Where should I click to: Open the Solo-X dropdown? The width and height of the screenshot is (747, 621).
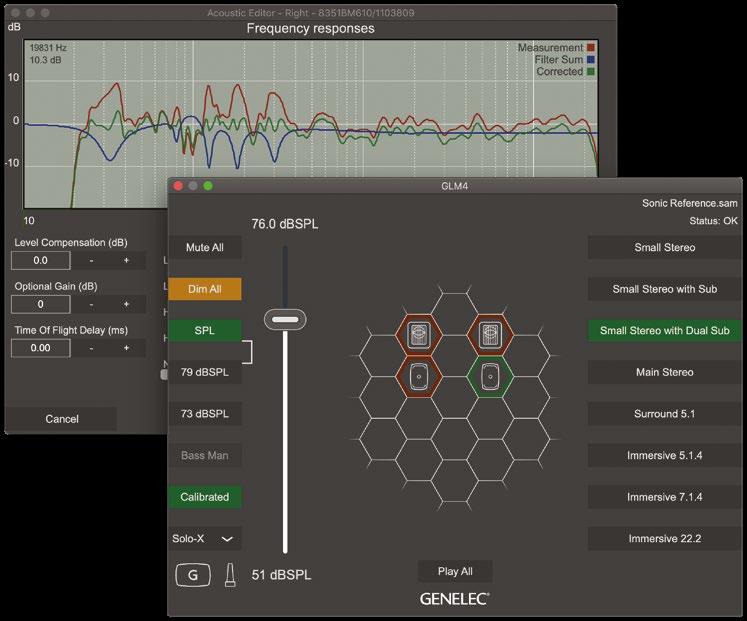pyautogui.click(x=205, y=539)
